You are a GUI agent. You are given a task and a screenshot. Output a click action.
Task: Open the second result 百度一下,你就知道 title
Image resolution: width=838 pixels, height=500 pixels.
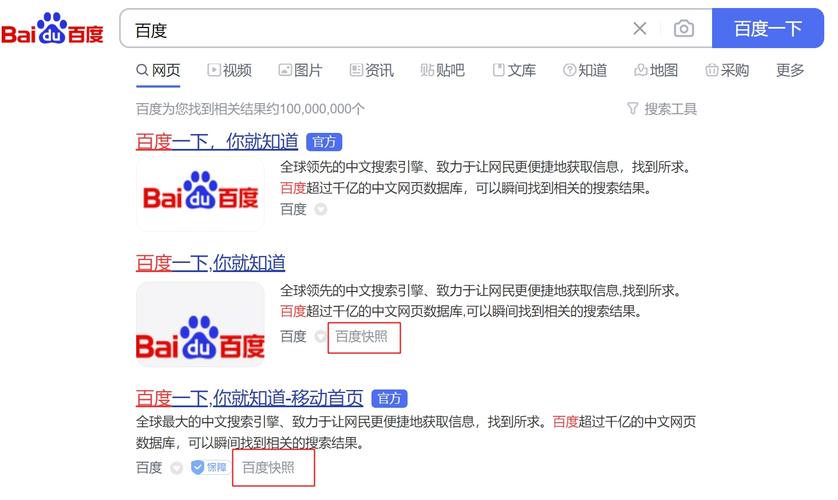tap(211, 263)
